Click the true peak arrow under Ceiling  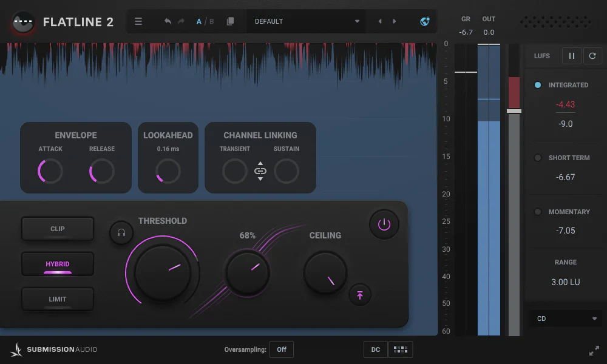(x=360, y=295)
